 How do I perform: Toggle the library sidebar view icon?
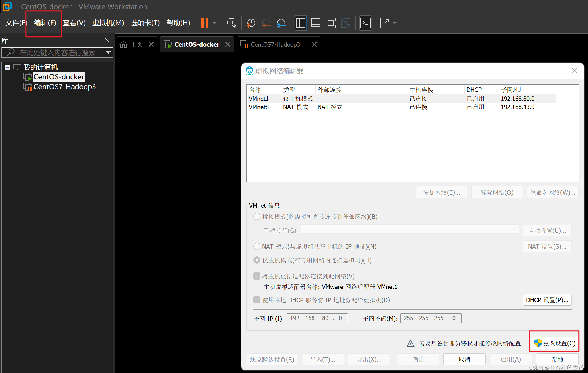301,23
